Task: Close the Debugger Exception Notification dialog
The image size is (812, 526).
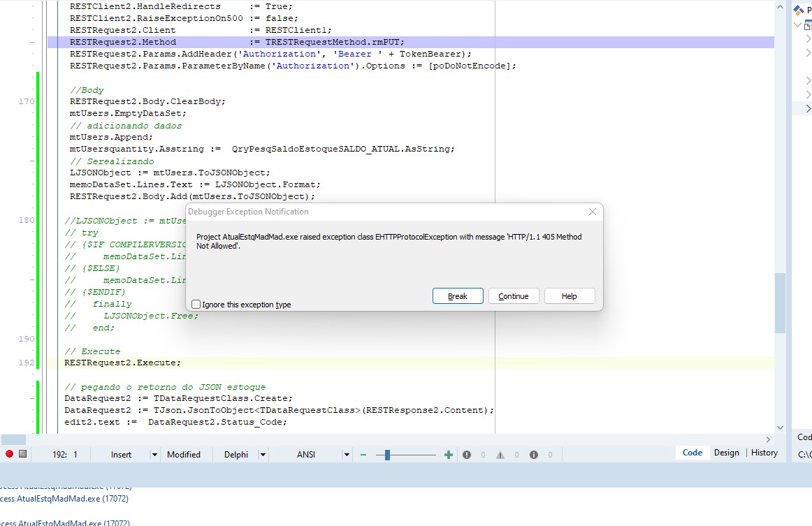Action: (593, 212)
